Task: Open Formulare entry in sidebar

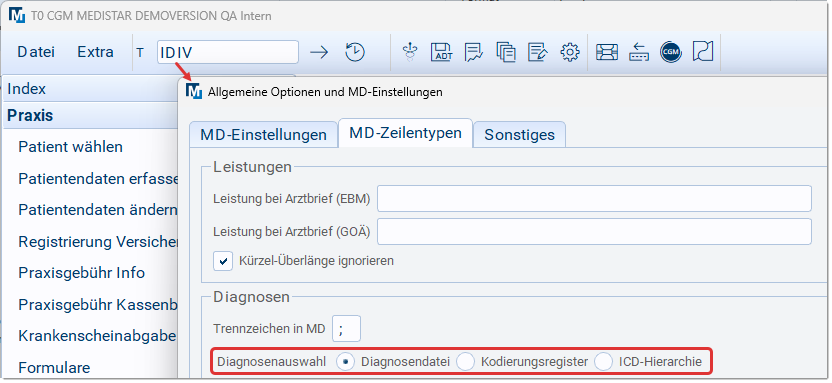Action: (x=54, y=368)
